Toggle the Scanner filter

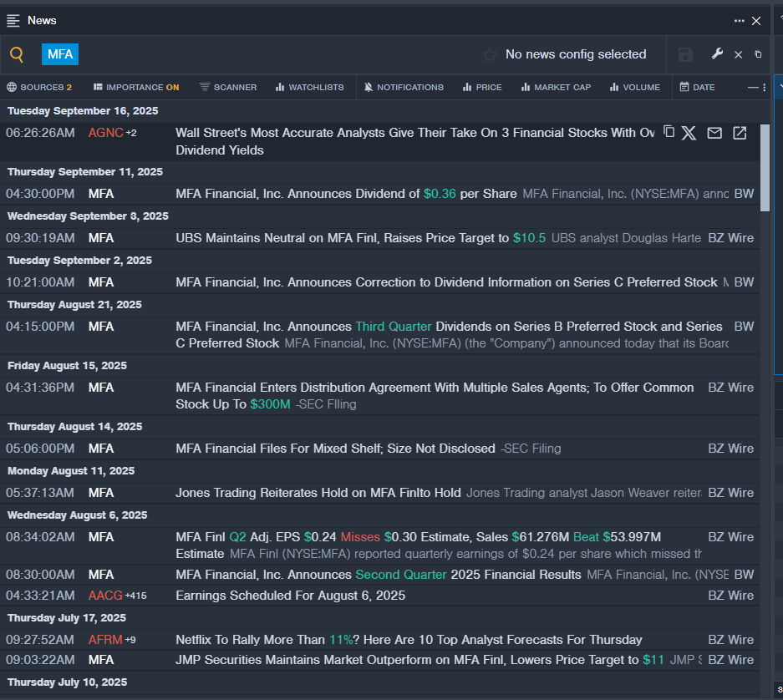228,87
